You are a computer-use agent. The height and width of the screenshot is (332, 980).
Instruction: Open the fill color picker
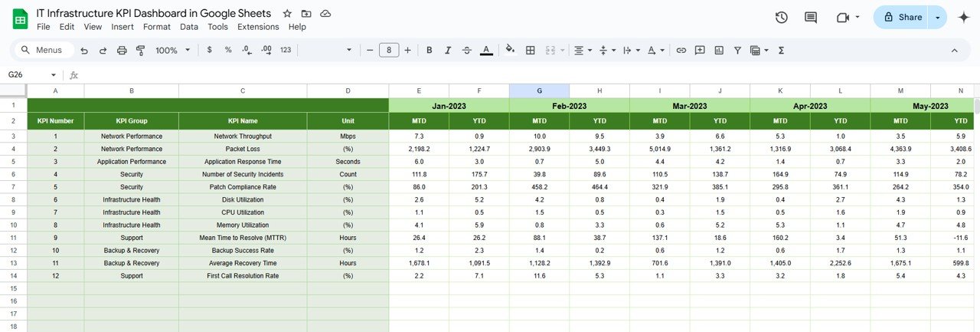click(x=511, y=50)
